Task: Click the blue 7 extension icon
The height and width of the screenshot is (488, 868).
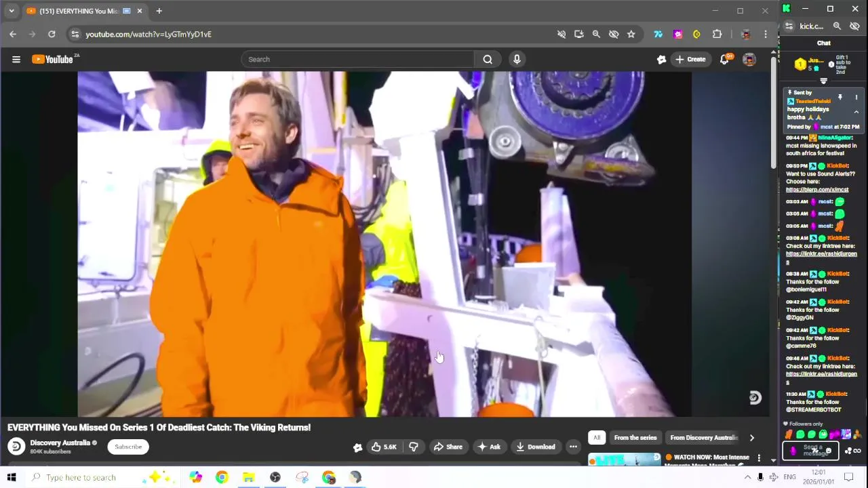Action: pyautogui.click(x=658, y=34)
